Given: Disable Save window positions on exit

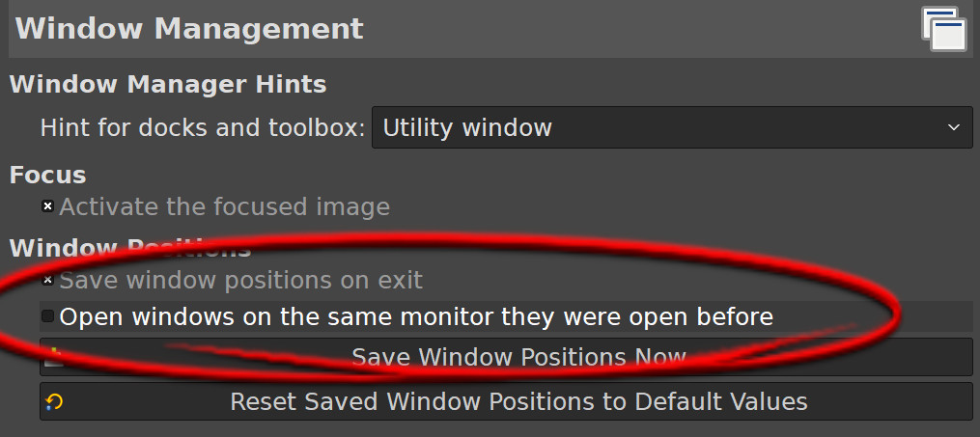Looking at the screenshot, I should coord(47,281).
